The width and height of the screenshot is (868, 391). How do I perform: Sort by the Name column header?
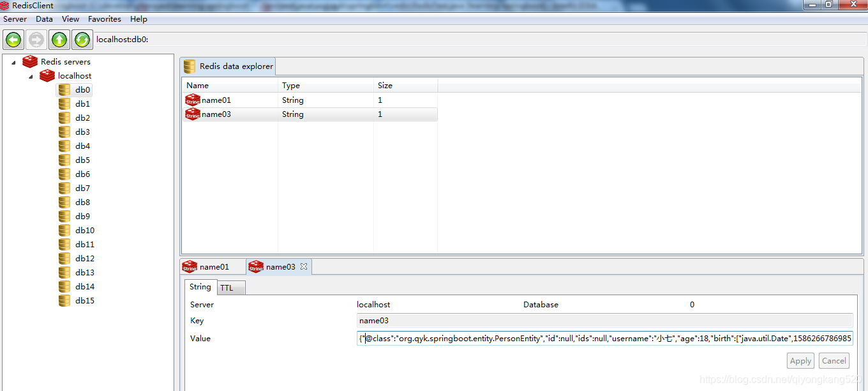point(230,85)
